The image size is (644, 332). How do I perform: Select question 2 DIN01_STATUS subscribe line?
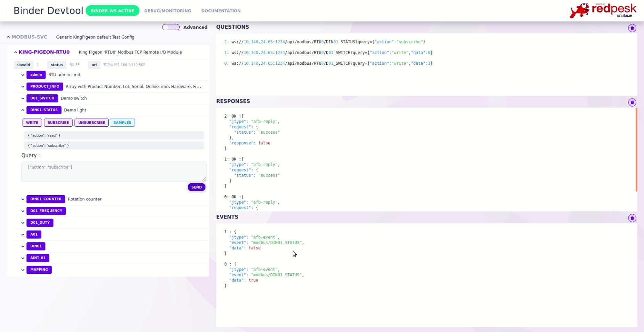(x=325, y=42)
